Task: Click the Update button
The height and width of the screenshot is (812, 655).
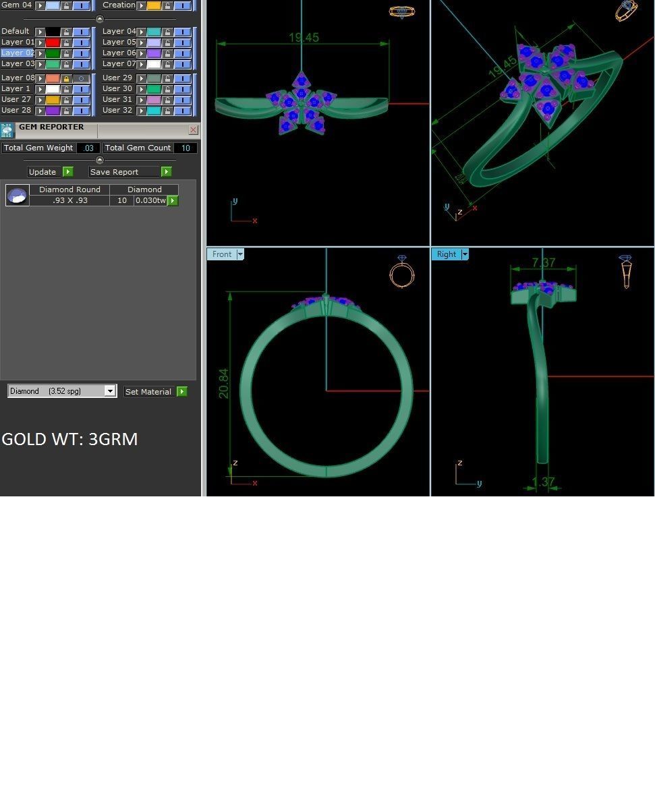Action: click(42, 172)
